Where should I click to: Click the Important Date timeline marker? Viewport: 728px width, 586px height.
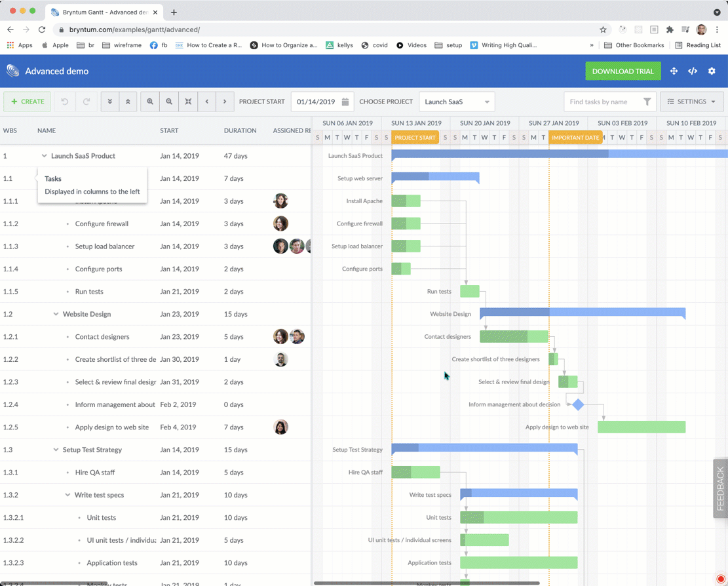pos(575,138)
